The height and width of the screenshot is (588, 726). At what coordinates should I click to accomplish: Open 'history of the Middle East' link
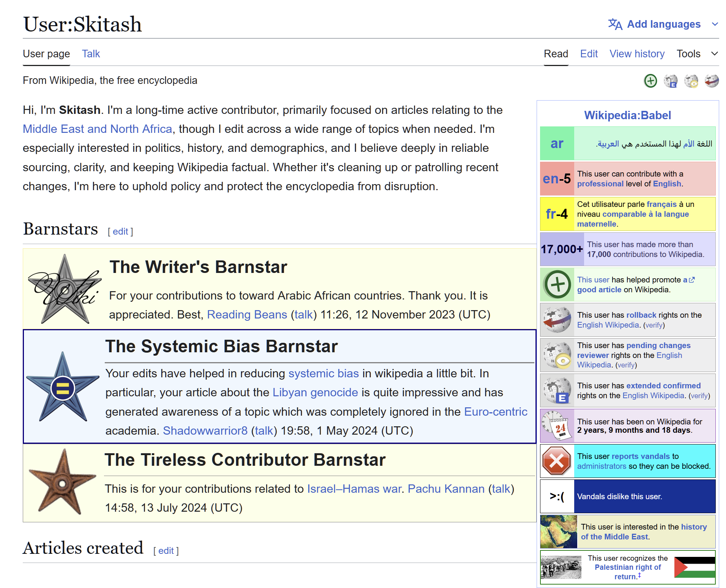coord(644,532)
